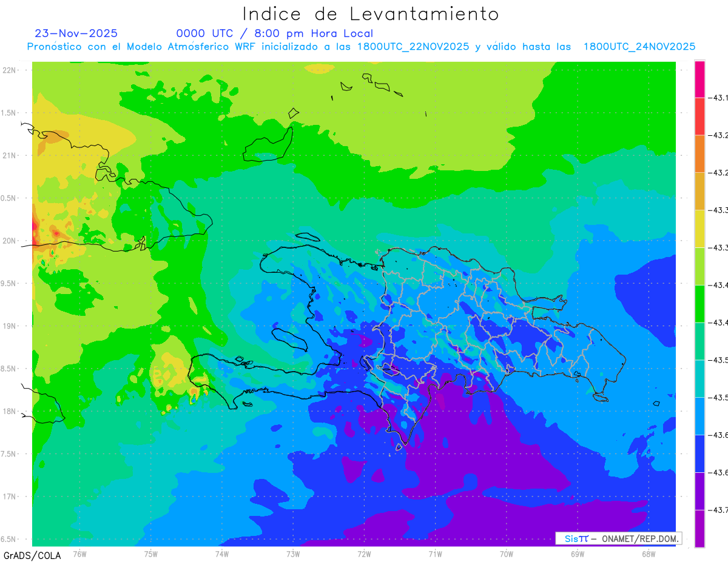
Task: Click the title 'Indice de Levantamiento'
Action: tap(371, 14)
